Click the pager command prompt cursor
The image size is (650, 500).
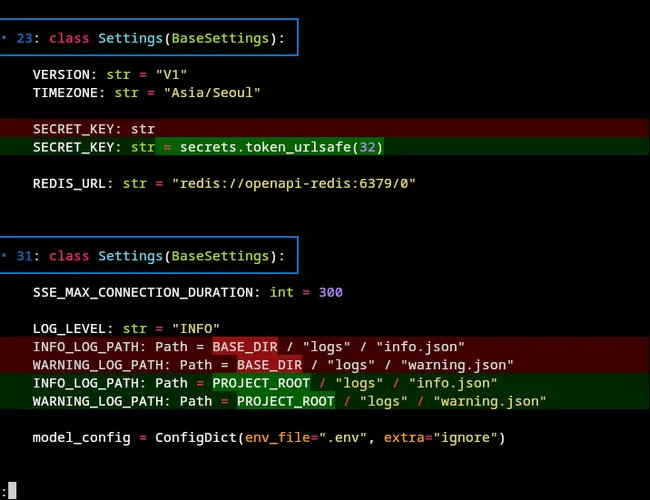click(x=12, y=490)
